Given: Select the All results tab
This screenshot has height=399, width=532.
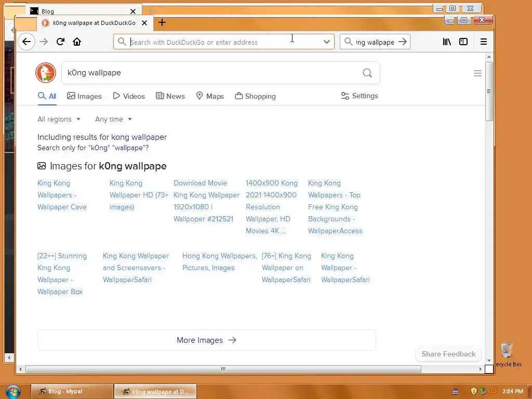Looking at the screenshot, I should coord(47,96).
